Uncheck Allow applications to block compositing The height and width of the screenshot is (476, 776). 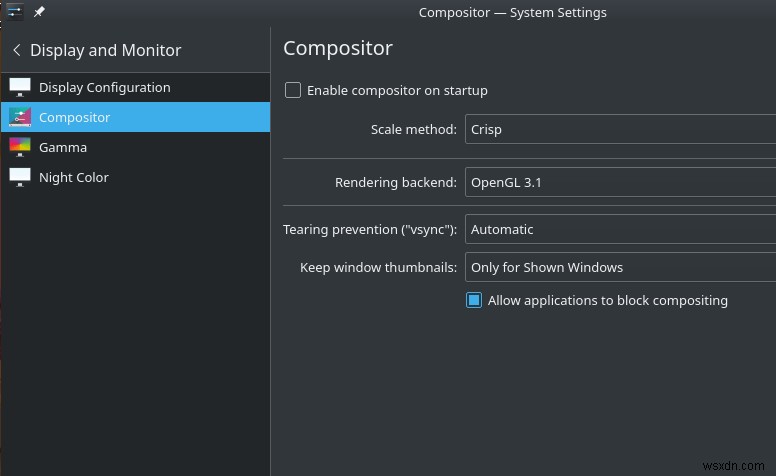click(x=474, y=300)
